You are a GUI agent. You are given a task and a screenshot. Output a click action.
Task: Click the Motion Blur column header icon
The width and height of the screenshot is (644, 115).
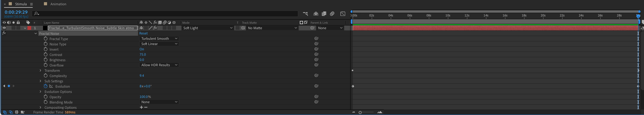tap(165, 22)
